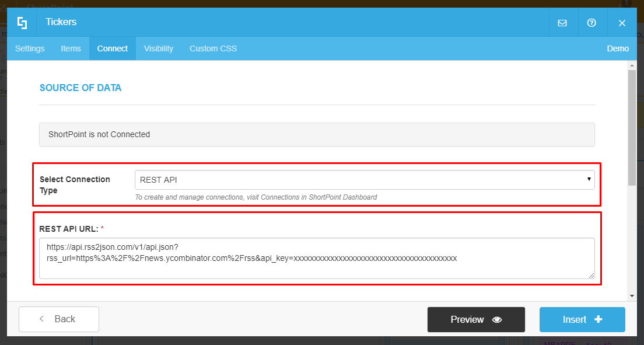Viewport: 644px width, 345px height.
Task: Close the Tickers dialog
Action: (x=622, y=23)
